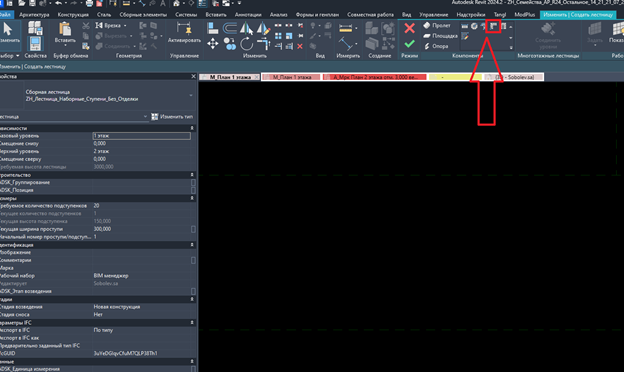Toggle the Properties palette icon

pyautogui.click(x=35, y=44)
